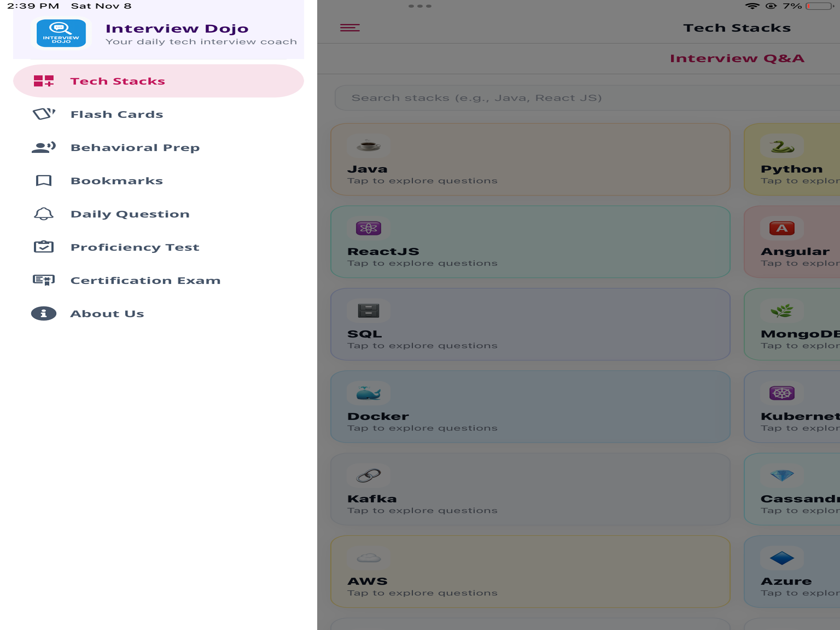Screen dimensions: 840x630
Task: Click the Docker whale icon
Action: (368, 393)
